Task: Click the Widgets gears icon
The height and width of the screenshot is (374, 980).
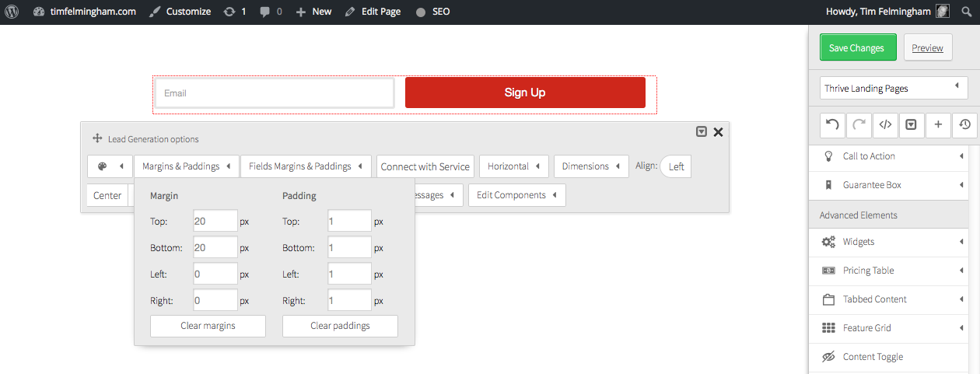Action: [828, 242]
